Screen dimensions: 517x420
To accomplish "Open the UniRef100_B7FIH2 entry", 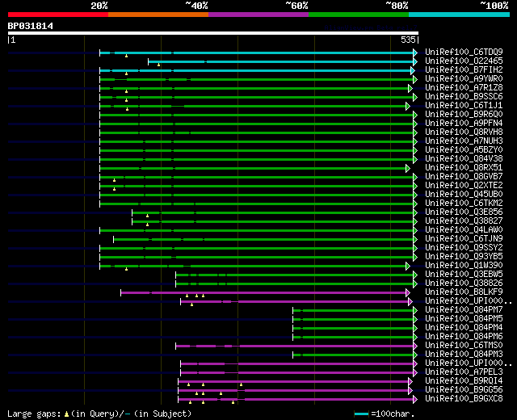I will coord(464,70).
